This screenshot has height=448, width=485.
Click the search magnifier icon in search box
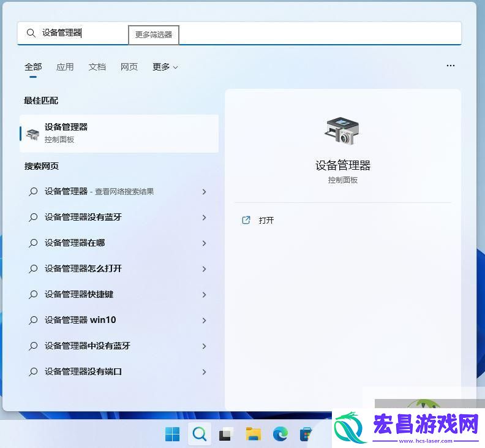31,33
